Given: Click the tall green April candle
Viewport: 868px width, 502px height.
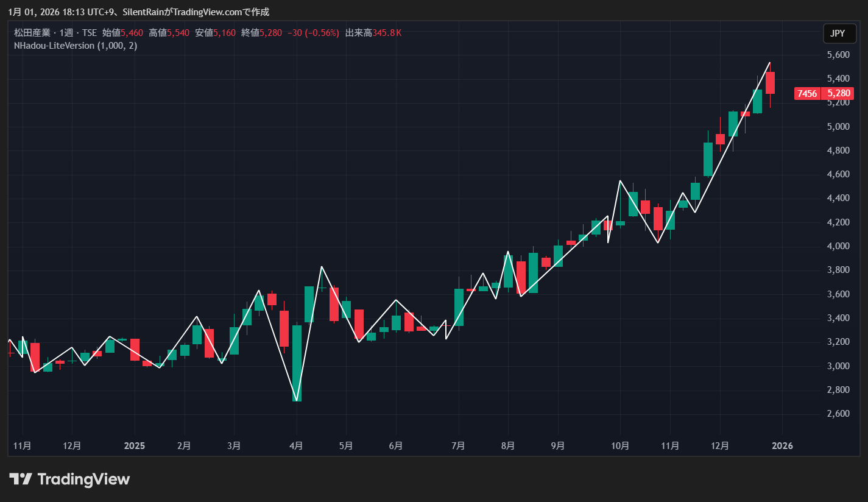Looking at the screenshot, I should pos(297,362).
